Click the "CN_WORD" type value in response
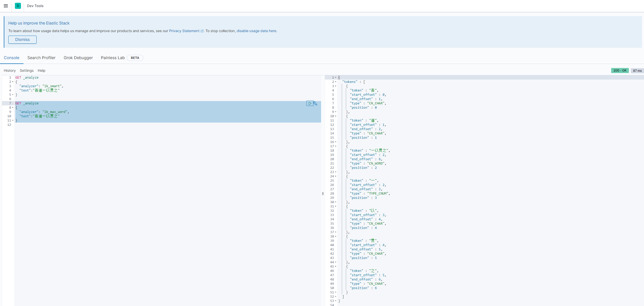Viewport: 644px width, 306px height. (x=376, y=163)
